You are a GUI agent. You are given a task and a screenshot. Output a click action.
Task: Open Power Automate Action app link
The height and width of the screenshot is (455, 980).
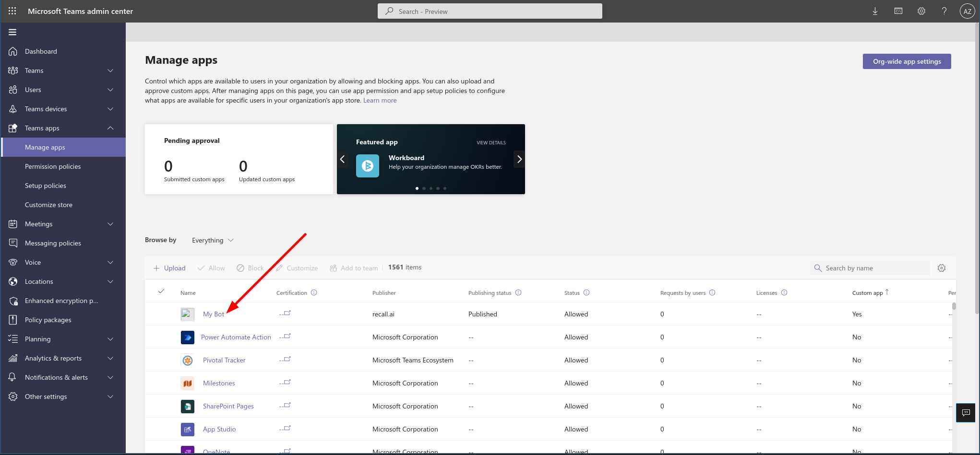click(236, 337)
